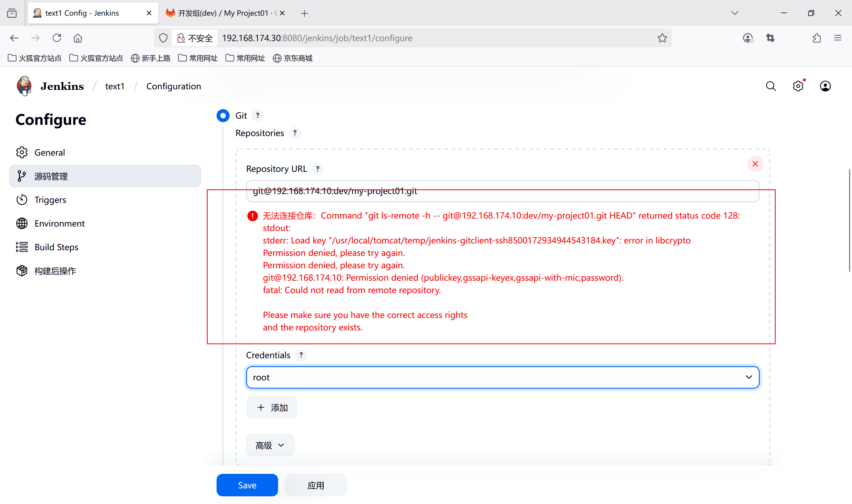Viewport: 852px width, 504px height.
Task: Click help icon beside Repository URL
Action: click(x=317, y=169)
